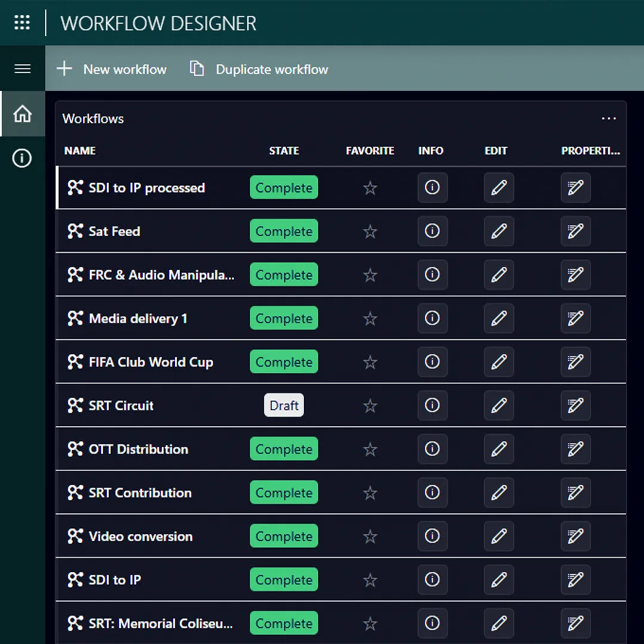Select the SRT Circuit workflow name
The image size is (644, 644).
tap(120, 405)
